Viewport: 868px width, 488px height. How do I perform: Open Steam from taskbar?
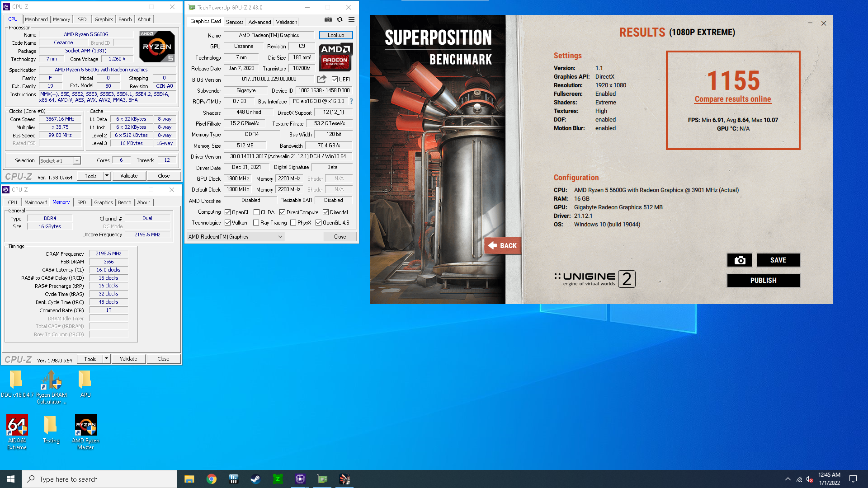255,479
